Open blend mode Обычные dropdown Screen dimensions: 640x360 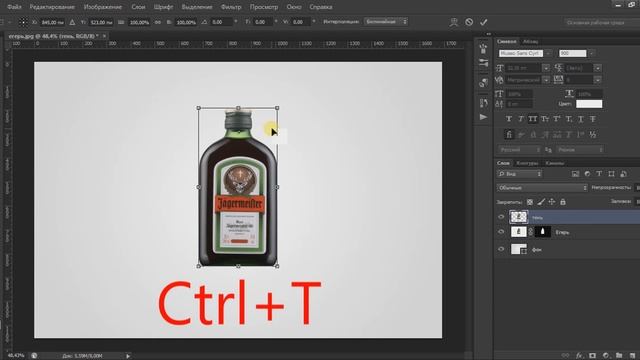[x=542, y=188]
